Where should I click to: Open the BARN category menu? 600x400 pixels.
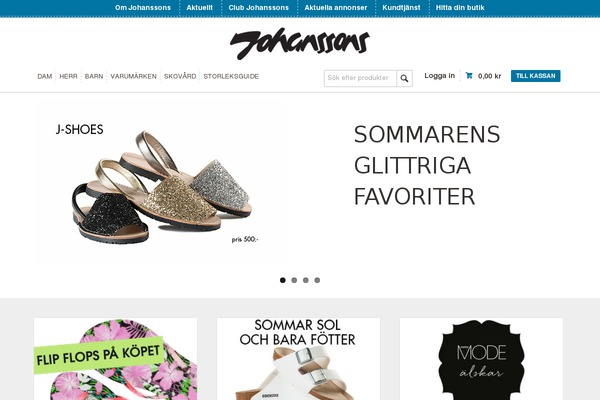pos(94,76)
